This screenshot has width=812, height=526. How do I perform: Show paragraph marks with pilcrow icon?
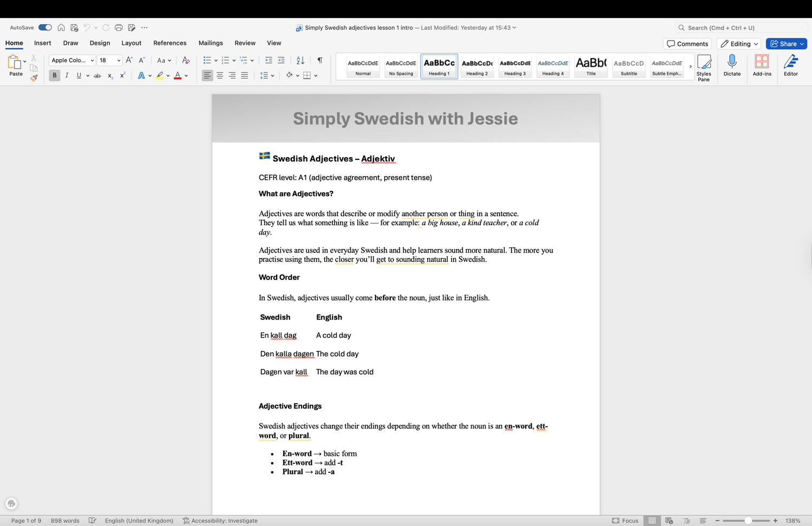pos(320,60)
